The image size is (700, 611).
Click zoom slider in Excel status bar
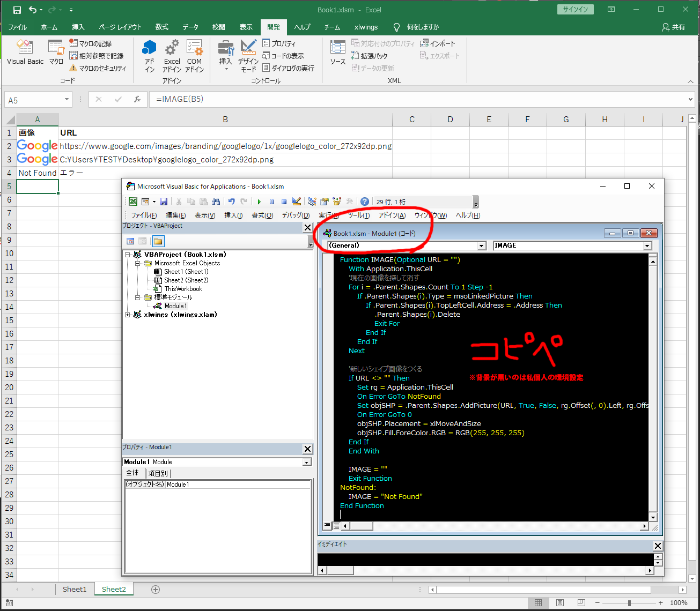tap(629, 603)
